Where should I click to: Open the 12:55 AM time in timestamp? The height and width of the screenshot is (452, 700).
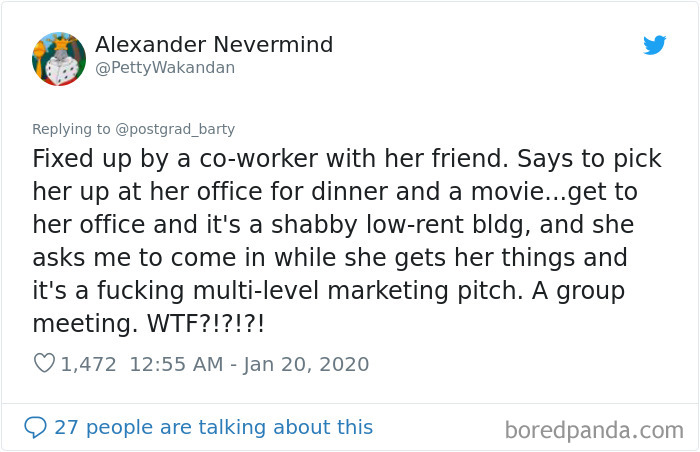click(x=176, y=364)
